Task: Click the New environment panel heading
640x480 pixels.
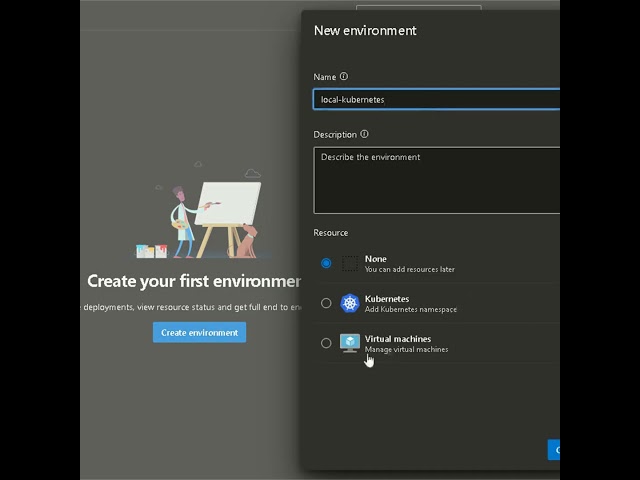Action: pyautogui.click(x=365, y=31)
